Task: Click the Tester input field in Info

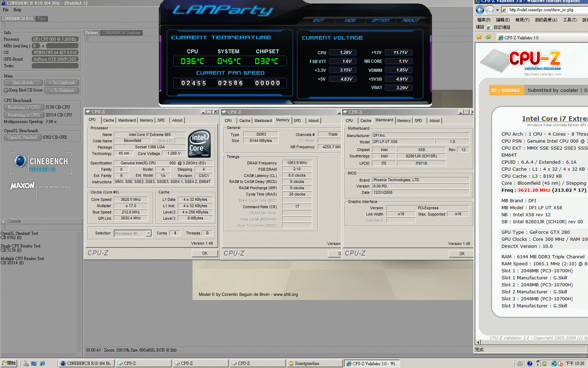Action: click(x=55, y=66)
